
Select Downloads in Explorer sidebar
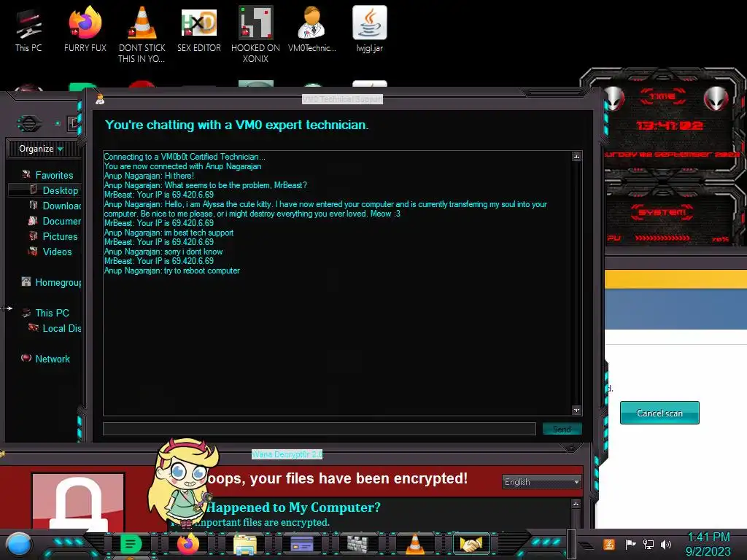click(x=55, y=206)
